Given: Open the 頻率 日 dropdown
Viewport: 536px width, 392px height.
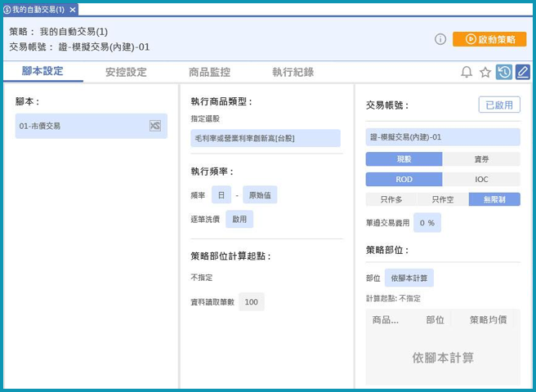Looking at the screenshot, I should pos(221,195).
